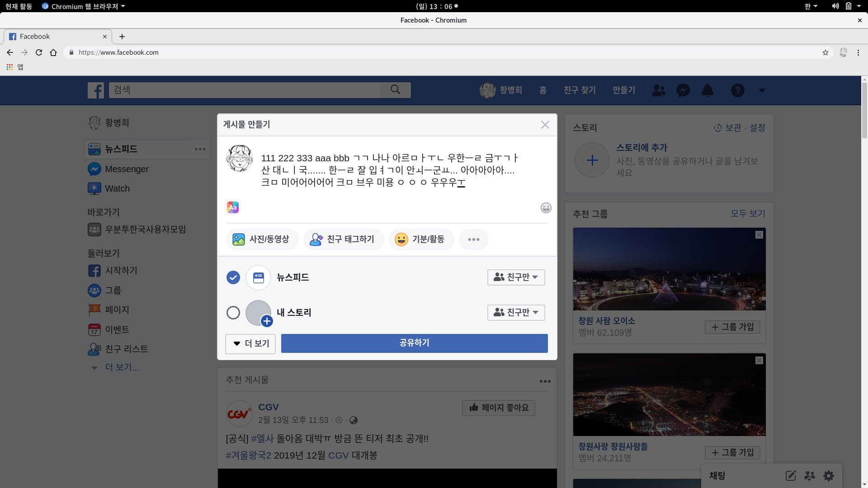Add 사진/동영상 to the post

[x=262, y=239]
